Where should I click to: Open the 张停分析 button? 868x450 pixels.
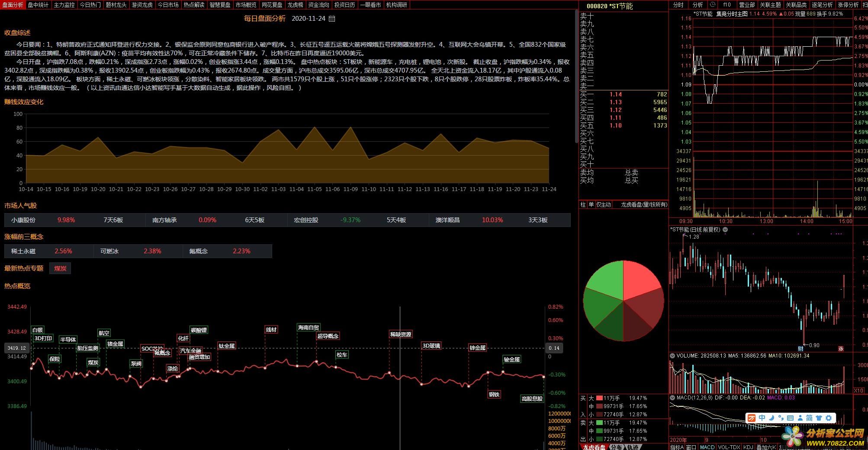pyautogui.click(x=849, y=5)
